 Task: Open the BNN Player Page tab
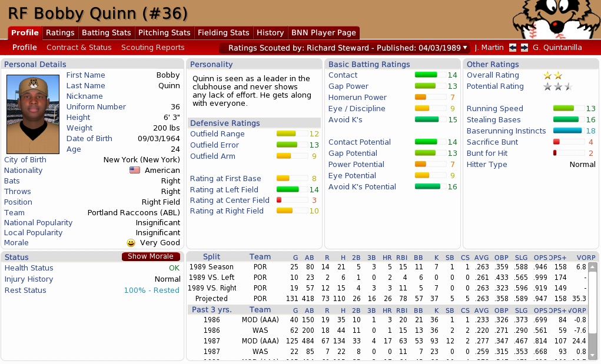click(323, 33)
